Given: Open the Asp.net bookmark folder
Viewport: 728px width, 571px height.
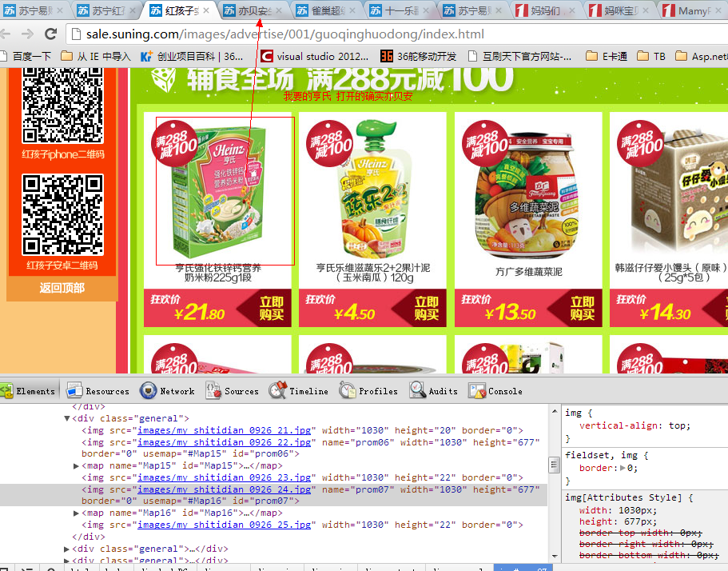Looking at the screenshot, I should coord(701,56).
